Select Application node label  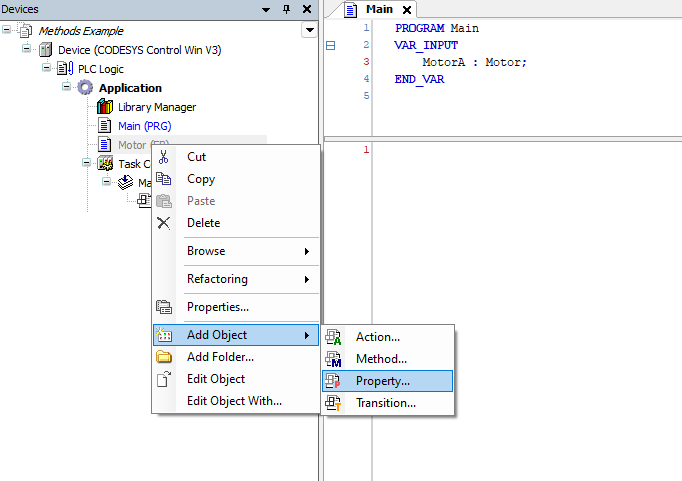(130, 88)
